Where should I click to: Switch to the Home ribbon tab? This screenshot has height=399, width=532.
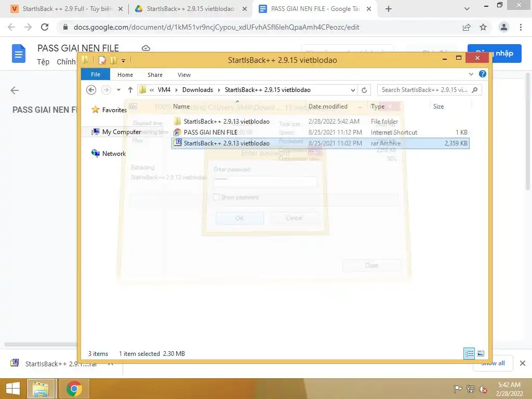pyautogui.click(x=125, y=75)
